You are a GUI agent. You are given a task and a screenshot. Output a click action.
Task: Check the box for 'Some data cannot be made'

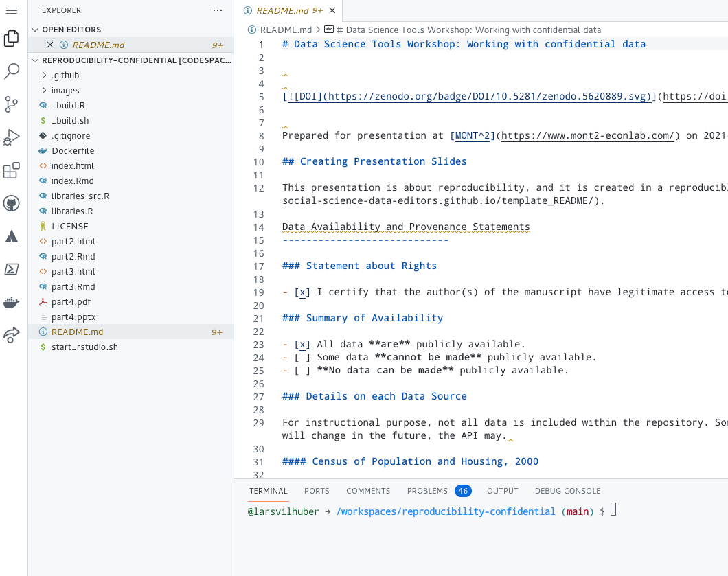coord(301,356)
